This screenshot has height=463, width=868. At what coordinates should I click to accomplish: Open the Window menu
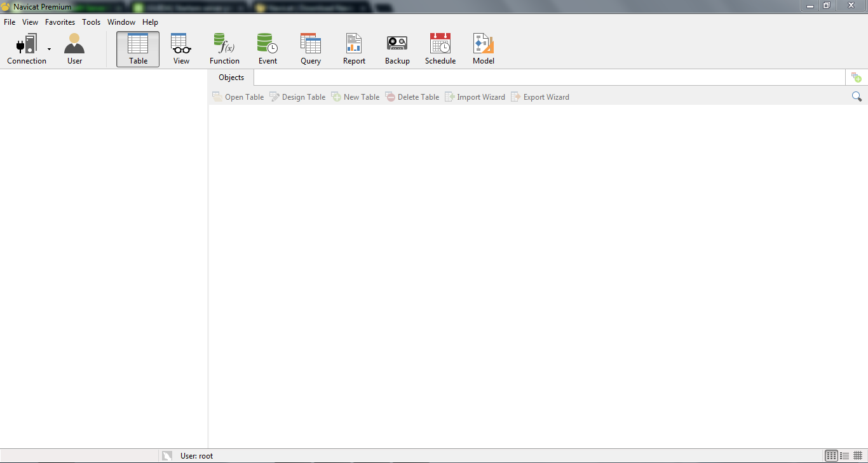click(x=121, y=22)
